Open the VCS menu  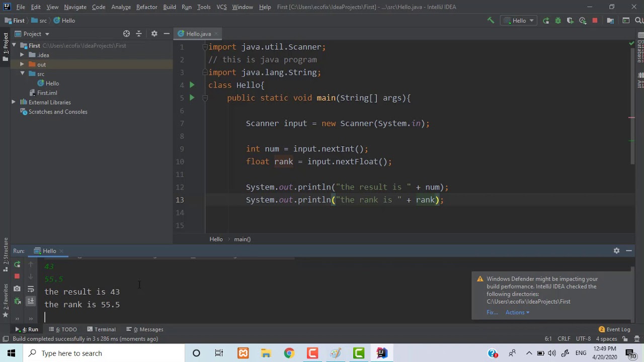(x=221, y=7)
